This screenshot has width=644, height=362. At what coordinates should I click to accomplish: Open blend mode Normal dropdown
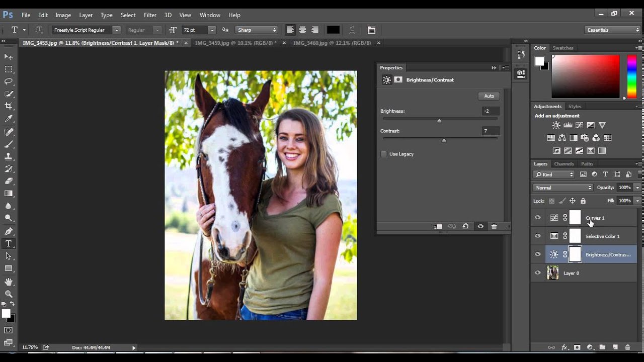(x=563, y=188)
